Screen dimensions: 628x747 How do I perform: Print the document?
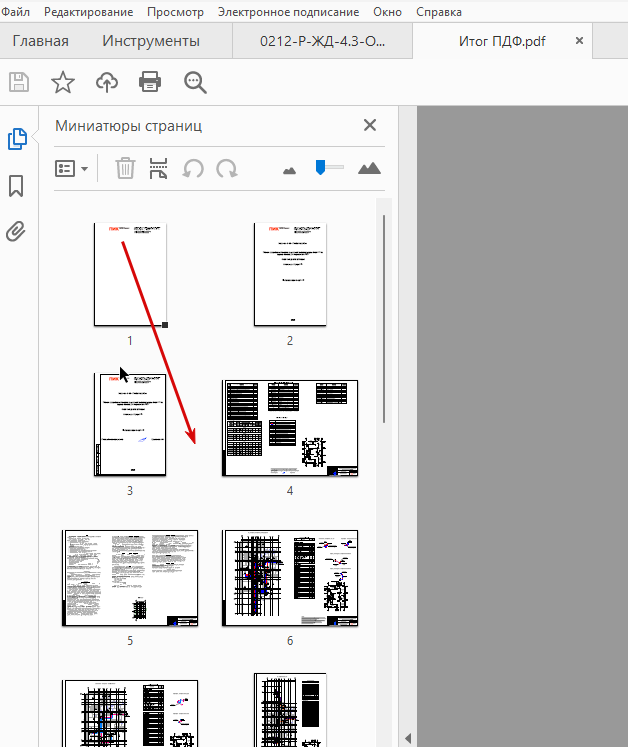coord(150,82)
